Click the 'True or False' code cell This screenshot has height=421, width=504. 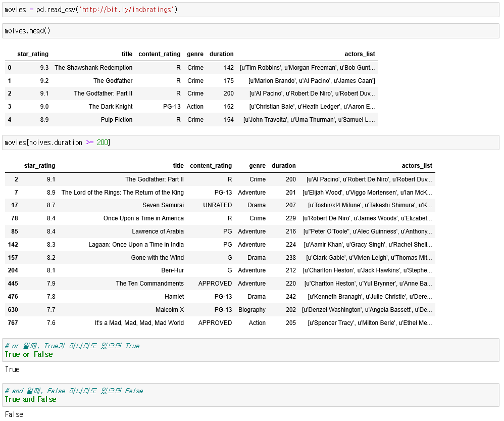250,350
